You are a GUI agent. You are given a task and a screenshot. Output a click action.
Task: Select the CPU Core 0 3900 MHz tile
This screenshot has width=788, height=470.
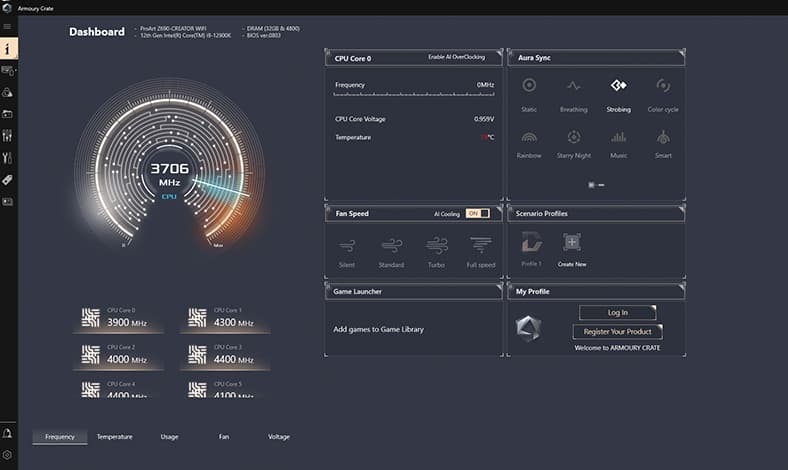click(118, 318)
